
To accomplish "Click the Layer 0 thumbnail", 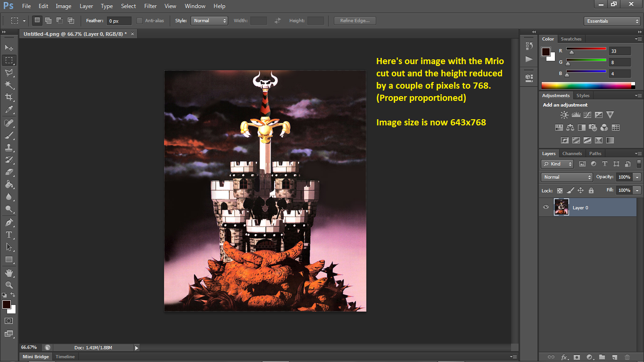I will tap(561, 207).
